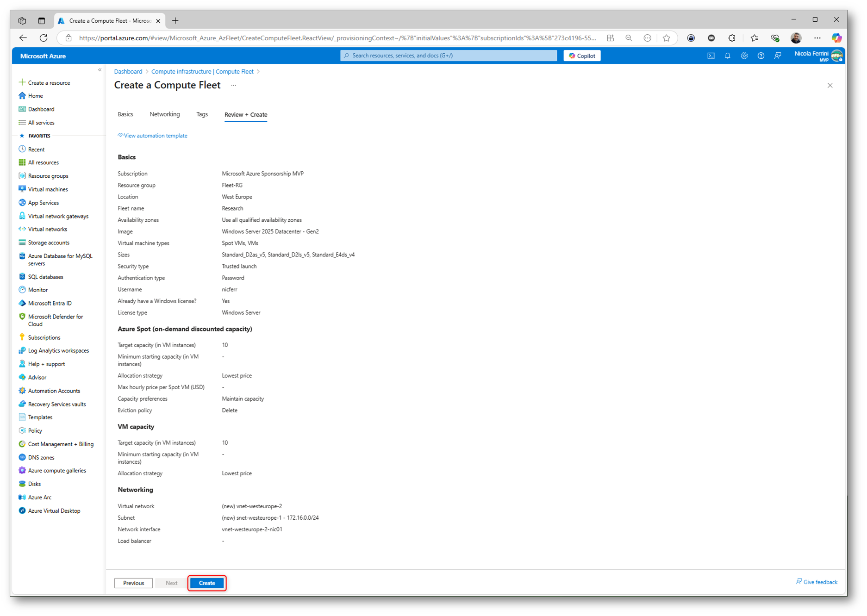Open Azure Virtual Desktop

click(54, 511)
